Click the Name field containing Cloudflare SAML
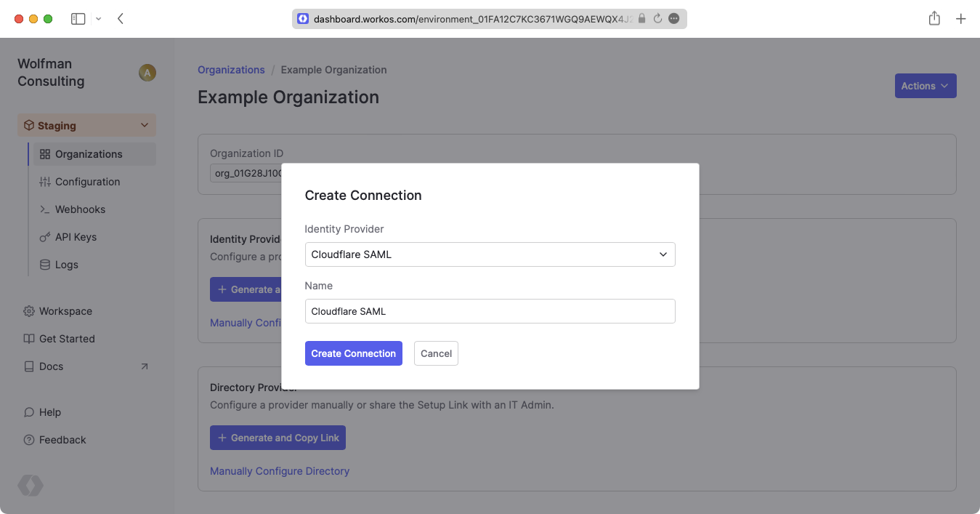Viewport: 980px width, 514px height. click(490, 311)
